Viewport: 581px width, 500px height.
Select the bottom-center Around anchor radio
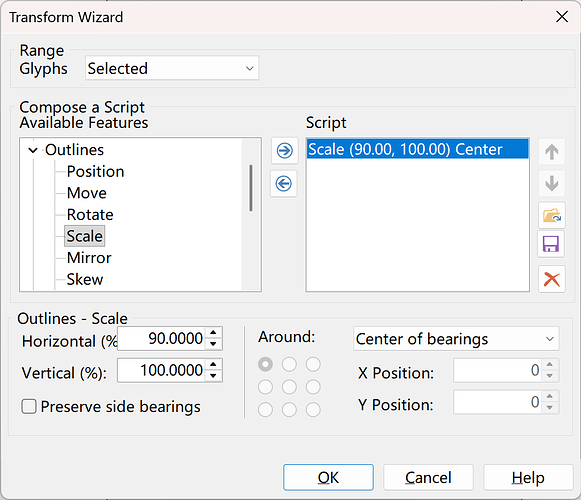[289, 410]
